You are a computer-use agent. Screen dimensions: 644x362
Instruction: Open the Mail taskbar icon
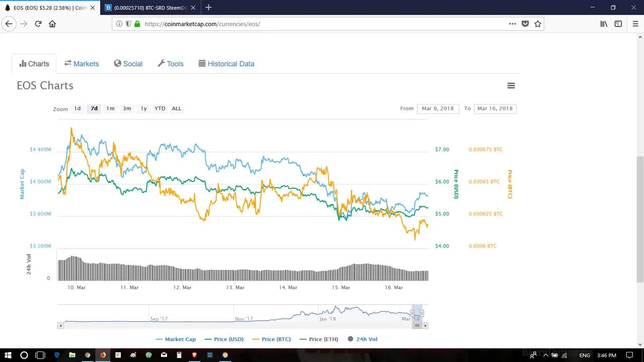click(x=164, y=355)
